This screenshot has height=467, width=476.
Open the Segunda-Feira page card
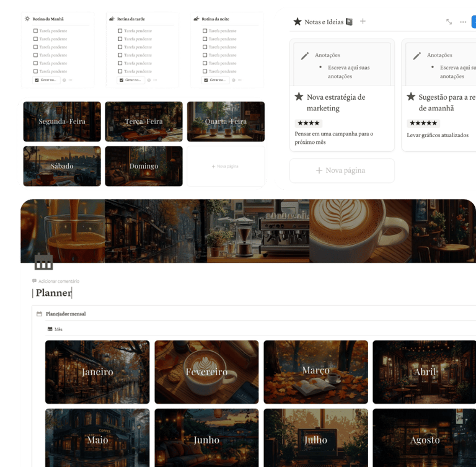click(x=62, y=122)
